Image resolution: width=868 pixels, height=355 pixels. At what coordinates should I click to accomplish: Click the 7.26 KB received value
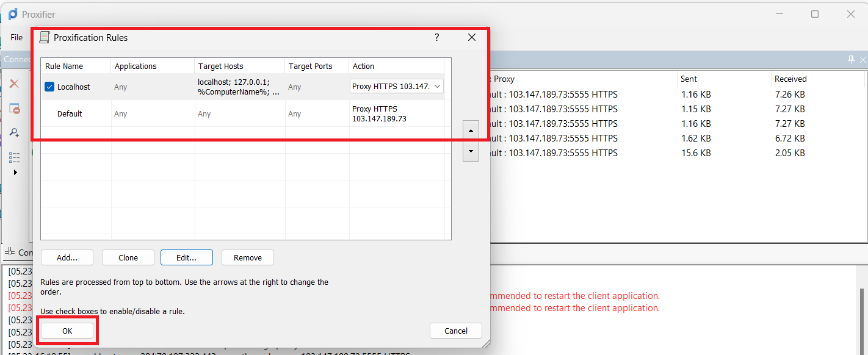pyautogui.click(x=789, y=95)
